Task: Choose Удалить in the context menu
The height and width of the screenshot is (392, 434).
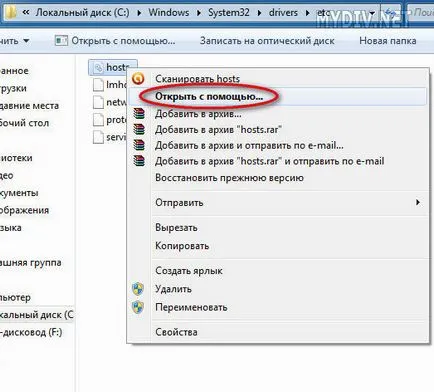Action: (277, 289)
